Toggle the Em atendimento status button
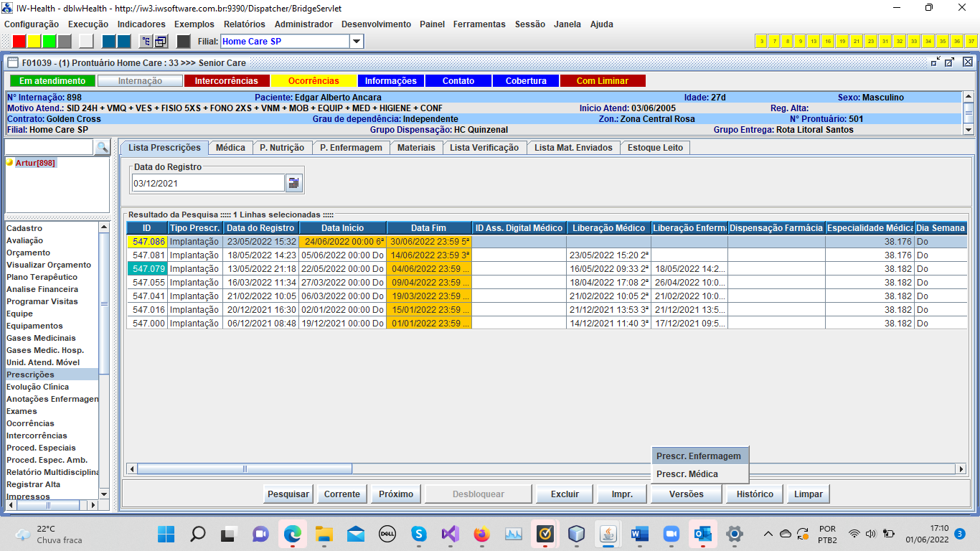This screenshot has width=980, height=551. tap(52, 81)
